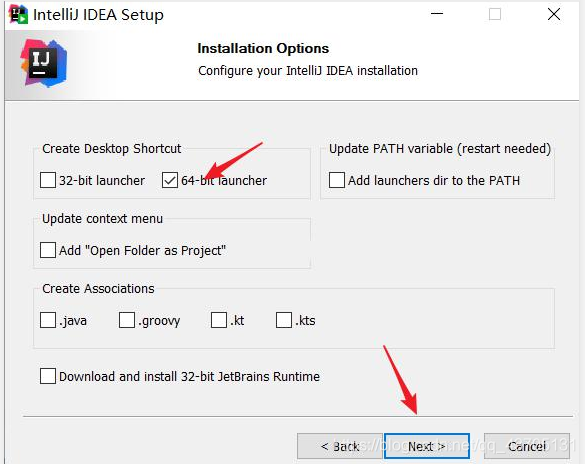Select the .kt association checkbox
The image size is (585, 464).
(219, 320)
